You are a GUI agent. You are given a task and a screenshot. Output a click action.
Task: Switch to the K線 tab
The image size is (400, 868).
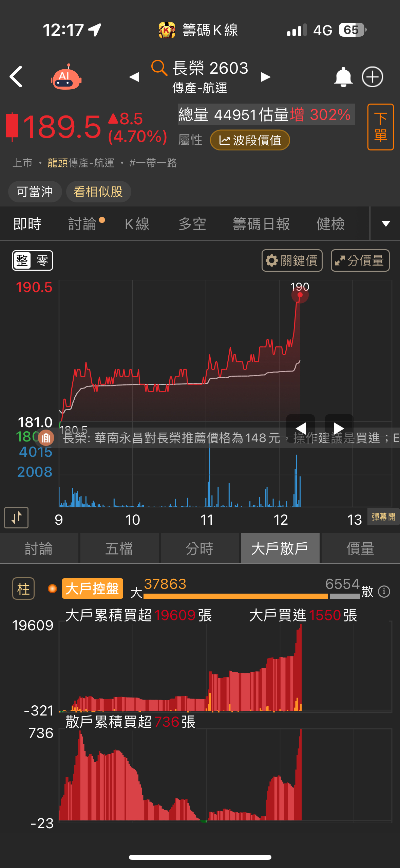(x=137, y=224)
